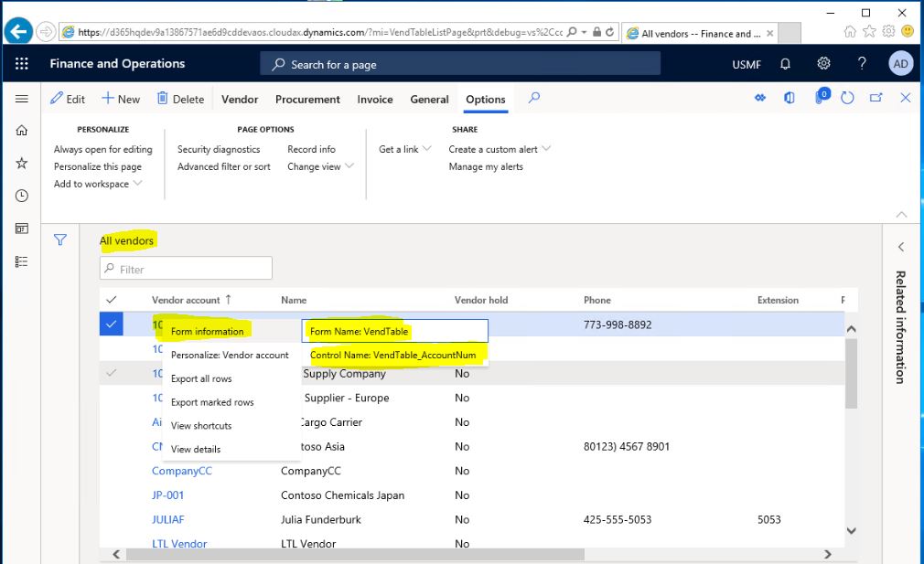The image size is (924, 564).
Task: Open Advanced filter or sort
Action: click(224, 166)
